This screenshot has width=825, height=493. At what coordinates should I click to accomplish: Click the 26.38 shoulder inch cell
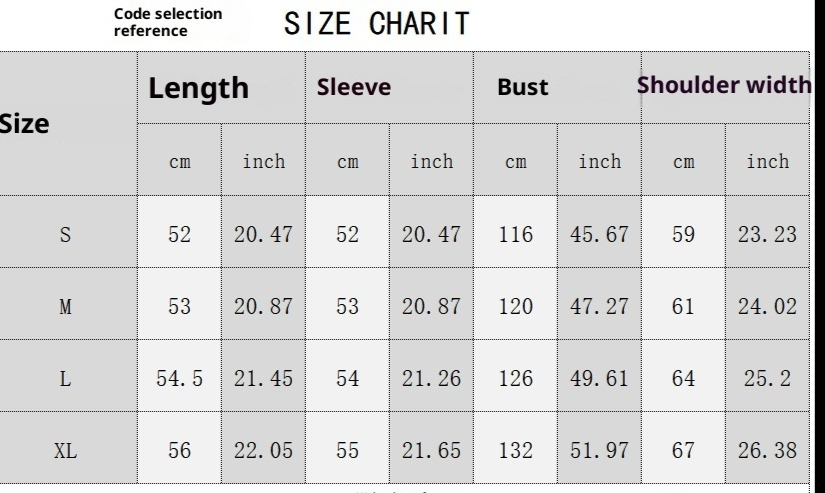tap(768, 451)
